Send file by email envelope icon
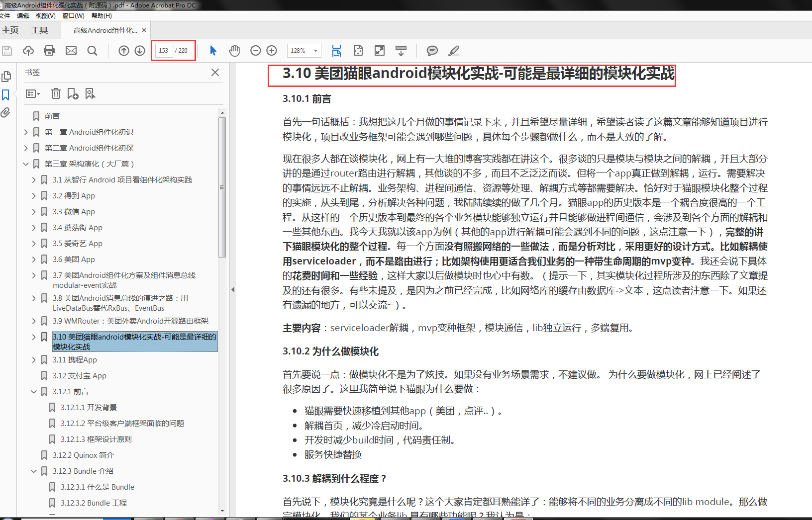The height and width of the screenshot is (520, 812). click(71, 50)
